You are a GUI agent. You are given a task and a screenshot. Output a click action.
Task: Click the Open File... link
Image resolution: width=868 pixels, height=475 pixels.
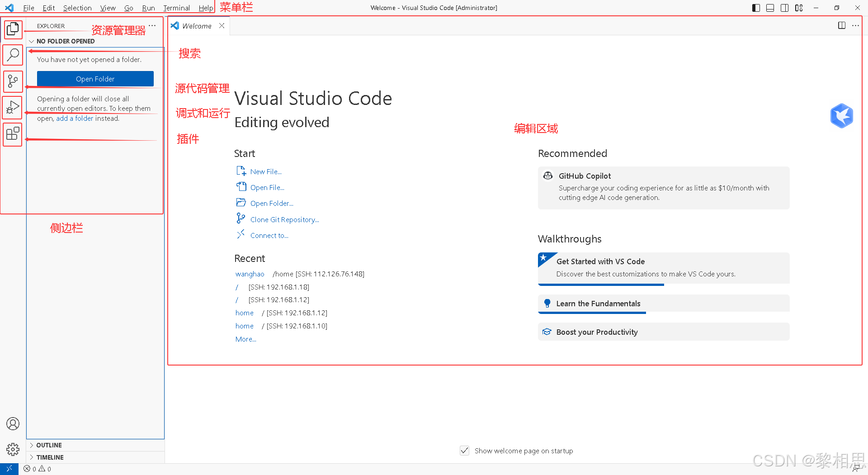pyautogui.click(x=267, y=188)
